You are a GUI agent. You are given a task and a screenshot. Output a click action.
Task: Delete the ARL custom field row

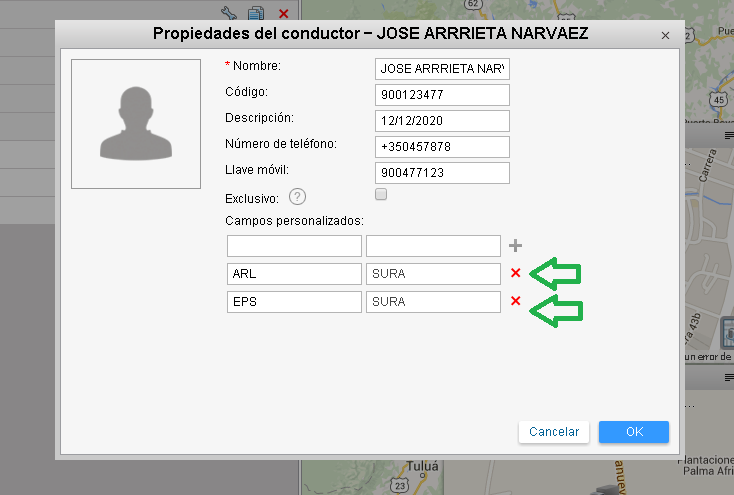point(516,274)
